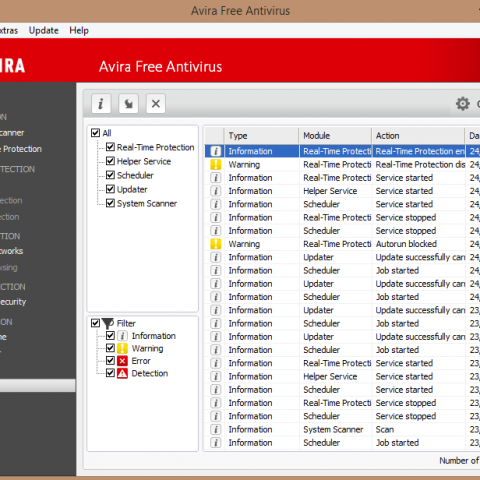Select System Scanner in the module tree
Screen dimensions: 480x480
coord(147,203)
